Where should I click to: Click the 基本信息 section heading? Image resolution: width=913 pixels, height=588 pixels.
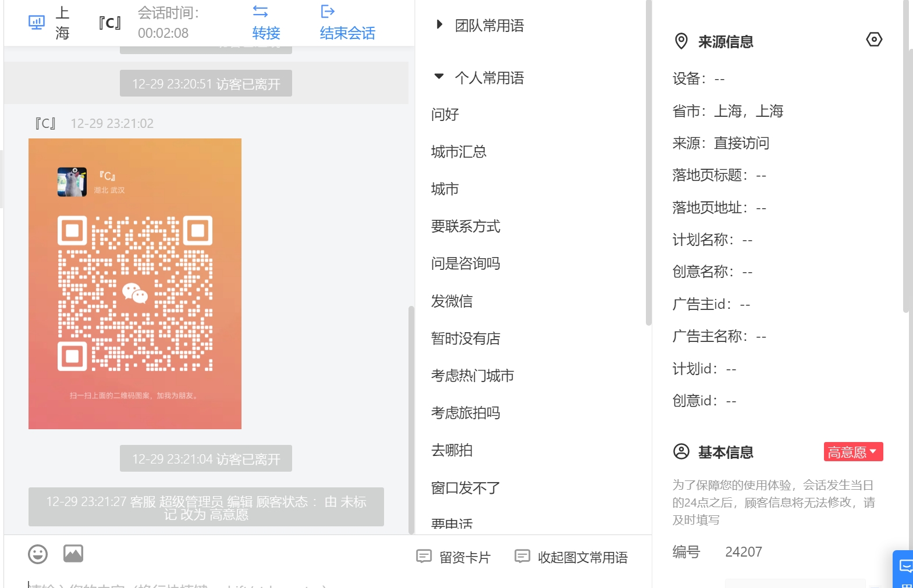726,452
